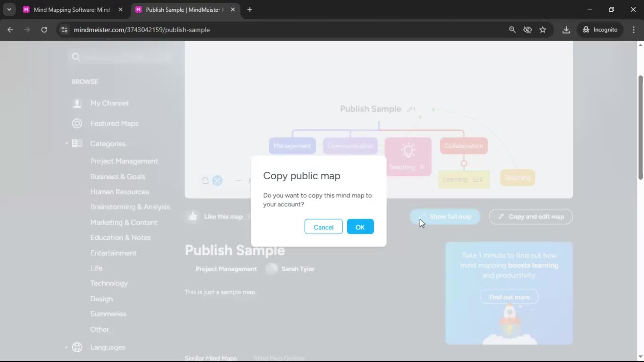Open Human Resources category

point(120,192)
